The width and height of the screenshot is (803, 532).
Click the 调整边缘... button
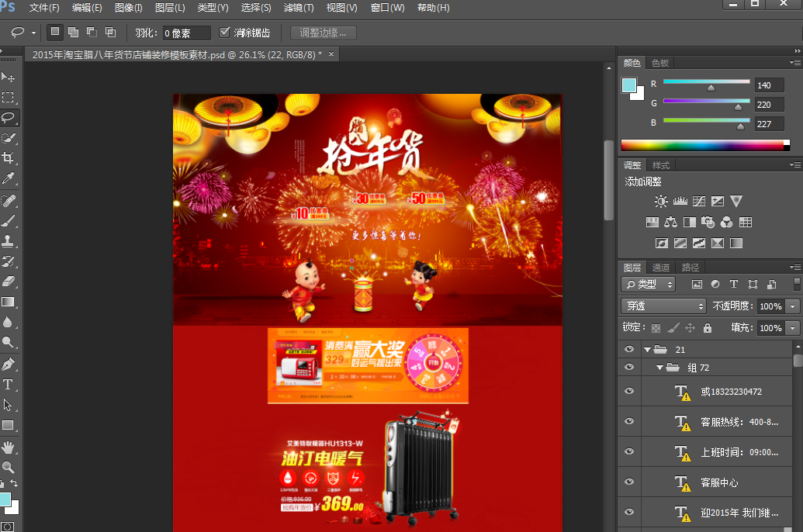(x=324, y=33)
